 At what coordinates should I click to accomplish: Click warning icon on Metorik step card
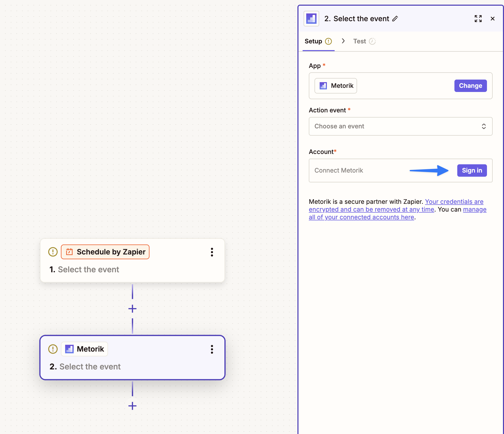[53, 349]
